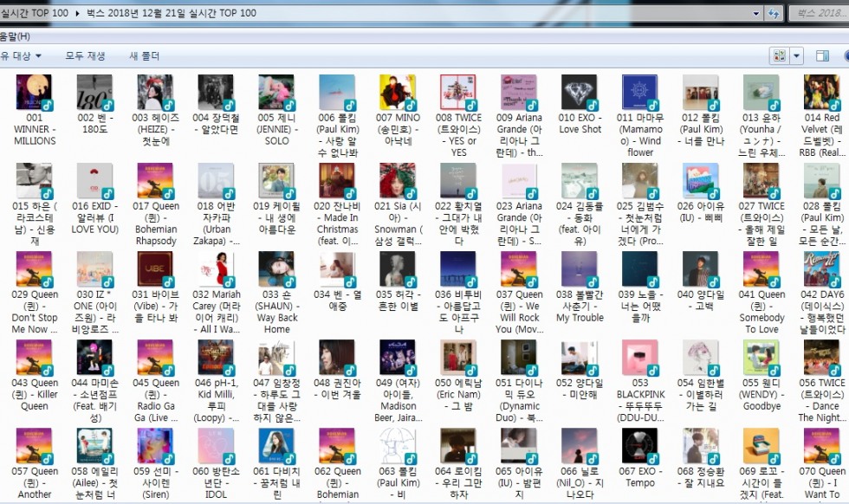Image resolution: width=849 pixels, height=504 pixels.
Task: Expand the view options dropdown arrow
Action: (x=796, y=55)
